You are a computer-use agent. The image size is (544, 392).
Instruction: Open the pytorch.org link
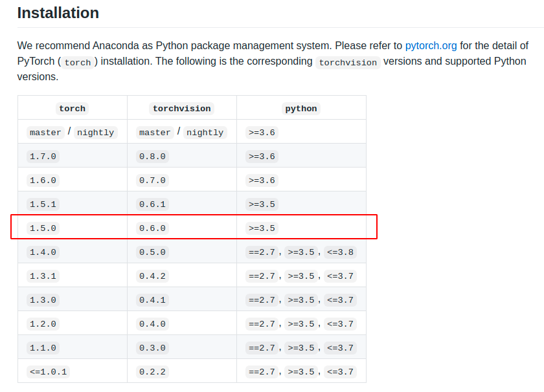pos(431,46)
